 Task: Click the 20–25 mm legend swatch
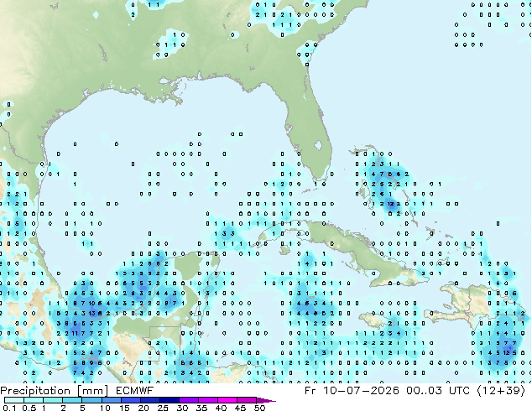tap(150, 400)
